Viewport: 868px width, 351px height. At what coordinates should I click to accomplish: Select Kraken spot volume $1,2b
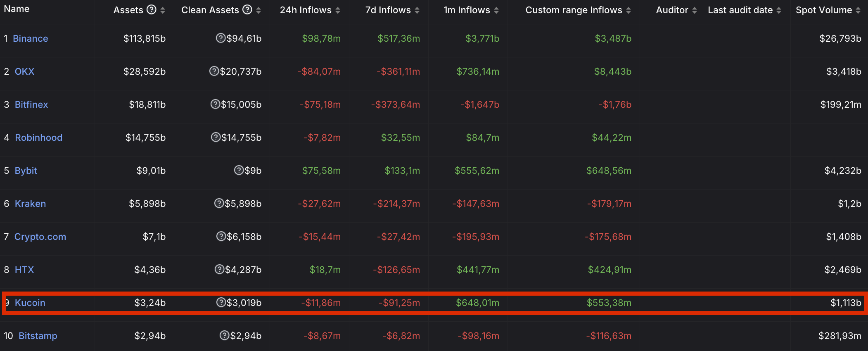pyautogui.click(x=850, y=204)
